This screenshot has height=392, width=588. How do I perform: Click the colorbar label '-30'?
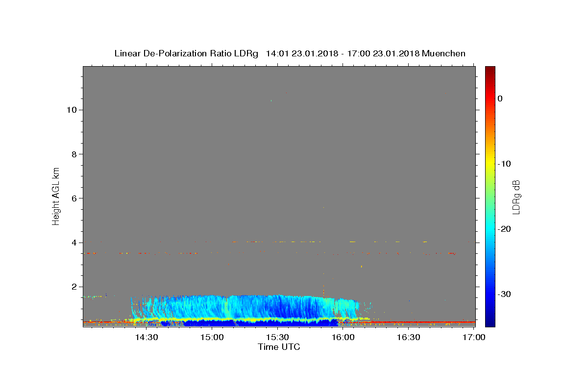click(x=505, y=294)
